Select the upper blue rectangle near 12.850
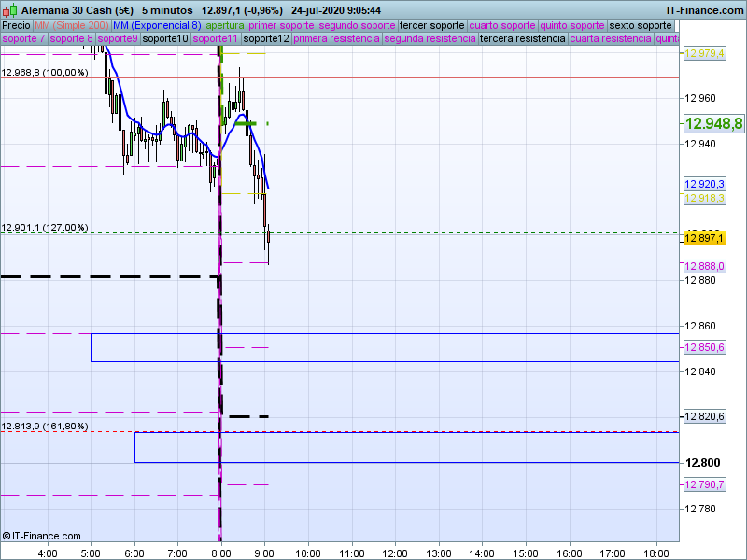This screenshot has width=747, height=560. pyautogui.click(x=385, y=347)
